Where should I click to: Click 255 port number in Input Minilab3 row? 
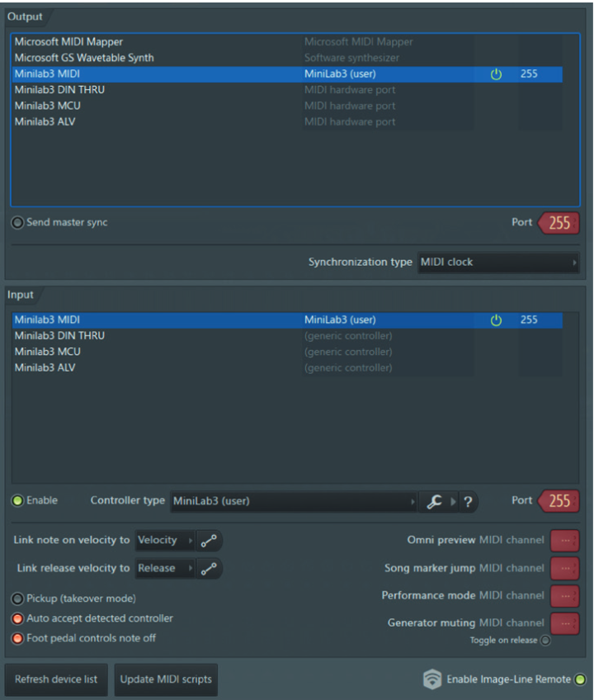point(529,320)
